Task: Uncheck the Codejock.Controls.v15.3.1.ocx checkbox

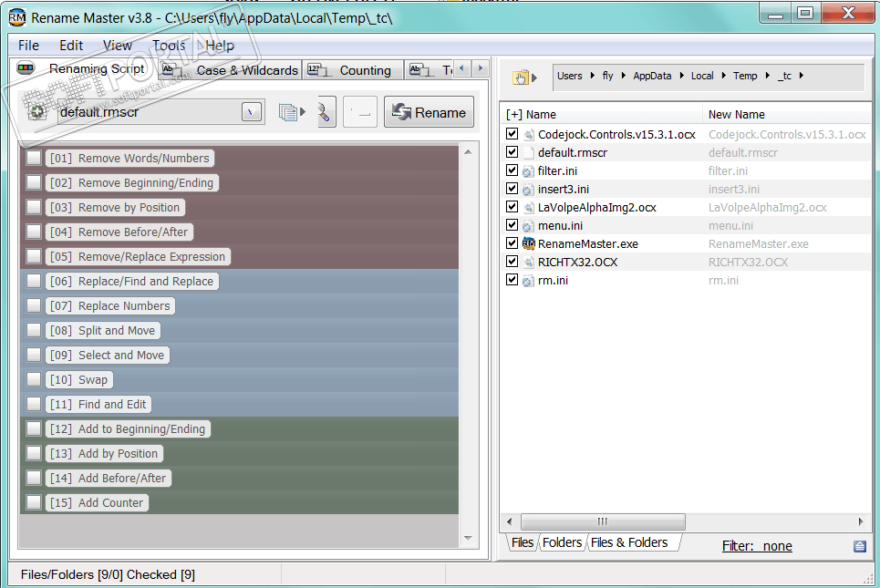Action: click(512, 134)
